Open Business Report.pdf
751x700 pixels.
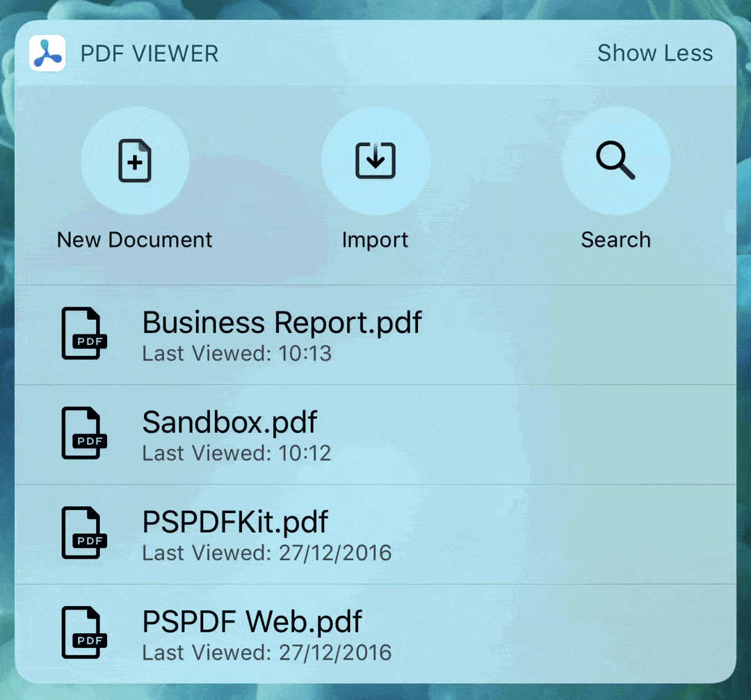tap(282, 323)
